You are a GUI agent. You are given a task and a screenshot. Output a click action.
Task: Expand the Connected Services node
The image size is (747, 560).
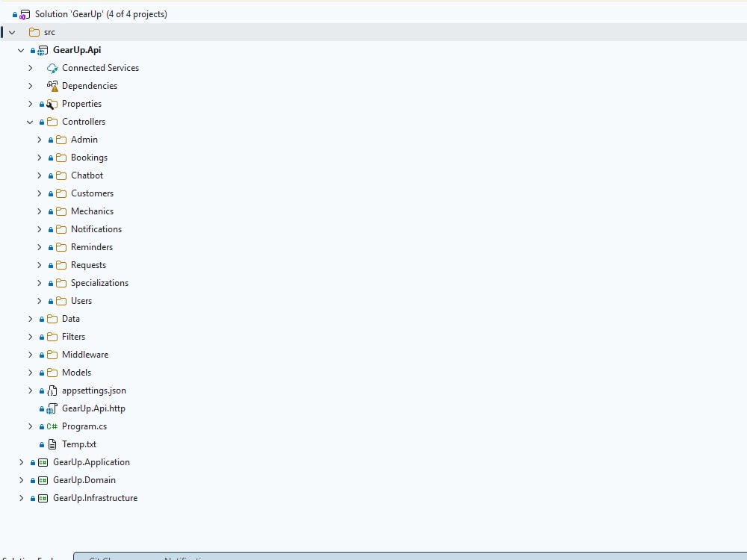pos(30,68)
